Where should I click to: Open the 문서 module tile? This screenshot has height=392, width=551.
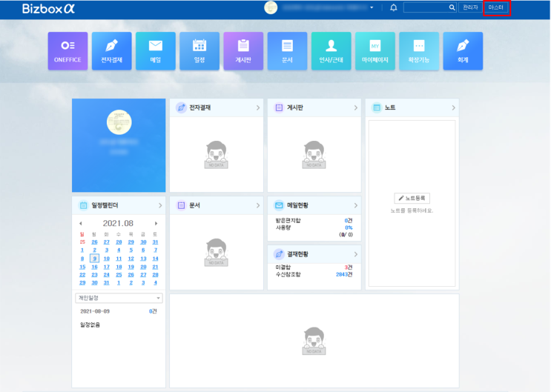pyautogui.click(x=288, y=51)
